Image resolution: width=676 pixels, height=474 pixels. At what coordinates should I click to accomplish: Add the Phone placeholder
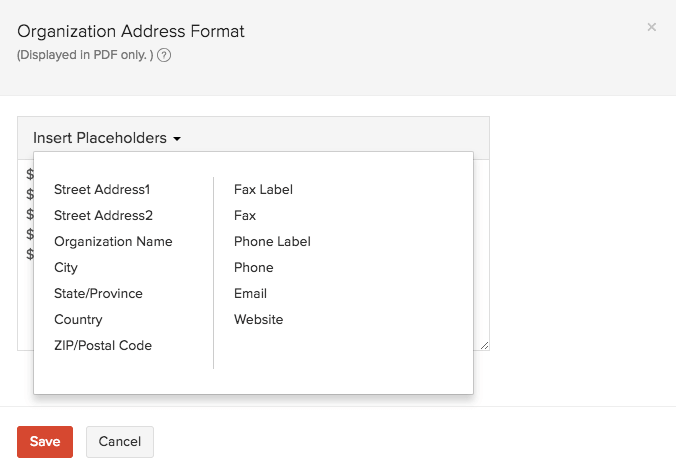click(x=254, y=267)
